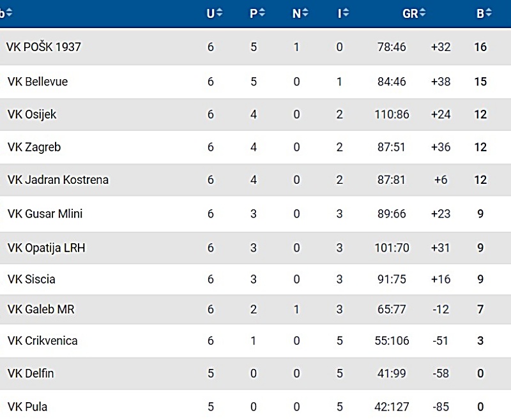Sort by P column sort icon
Image resolution: width=511 pixels, height=420 pixels.
coord(262,13)
